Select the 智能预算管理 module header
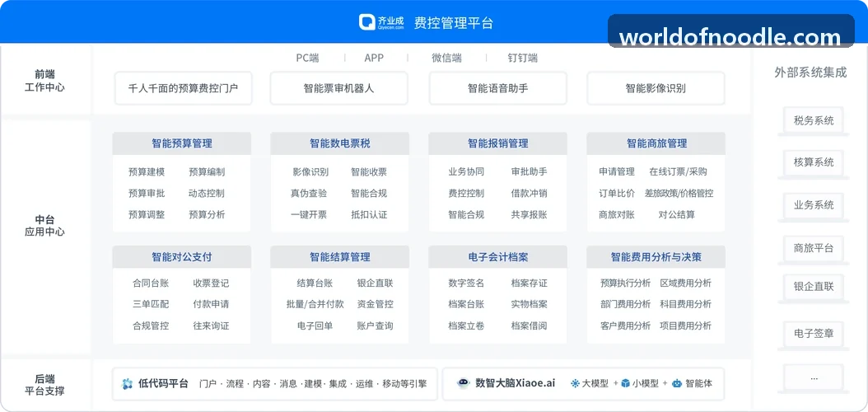This screenshot has width=868, height=412. (x=181, y=143)
